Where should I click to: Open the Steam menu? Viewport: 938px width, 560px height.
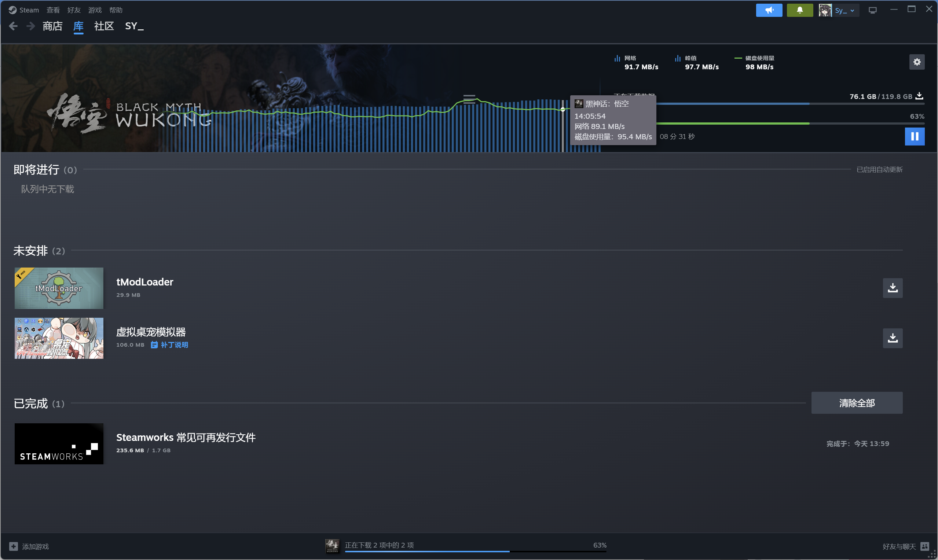pos(29,10)
